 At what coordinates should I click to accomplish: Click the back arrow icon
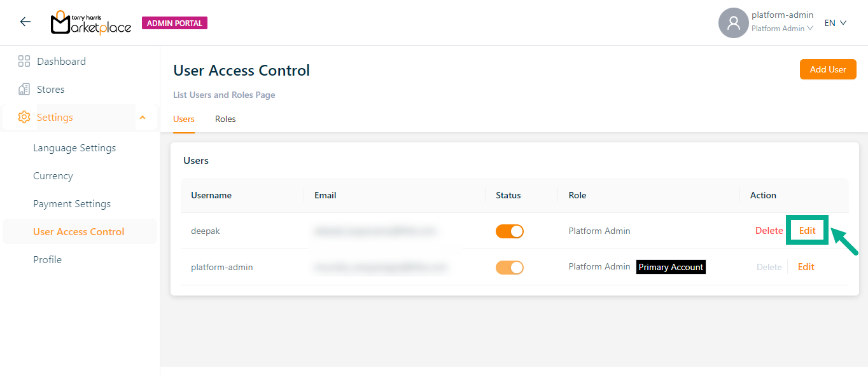tap(25, 22)
